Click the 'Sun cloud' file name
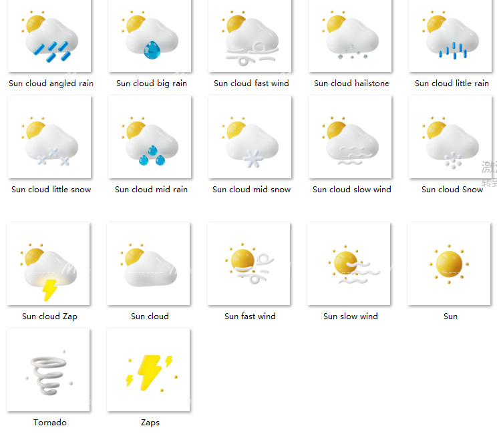Image resolution: width=501 pixels, height=448 pixels. (x=150, y=316)
